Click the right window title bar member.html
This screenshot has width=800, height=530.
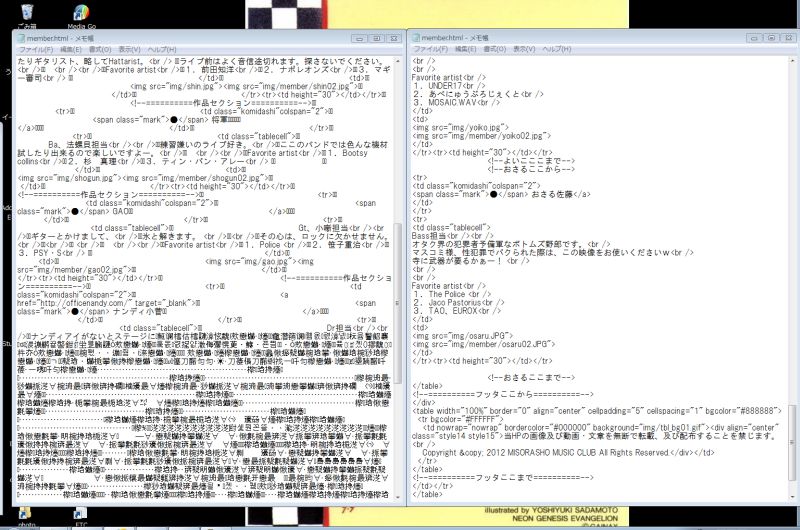tap(455, 38)
